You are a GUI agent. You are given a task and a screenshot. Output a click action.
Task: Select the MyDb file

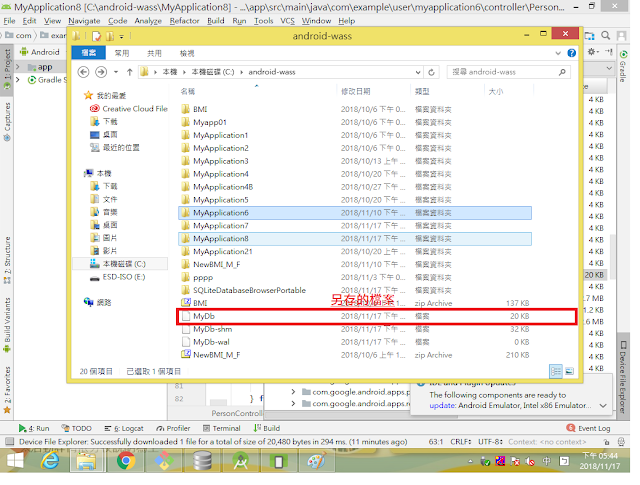(x=355, y=316)
